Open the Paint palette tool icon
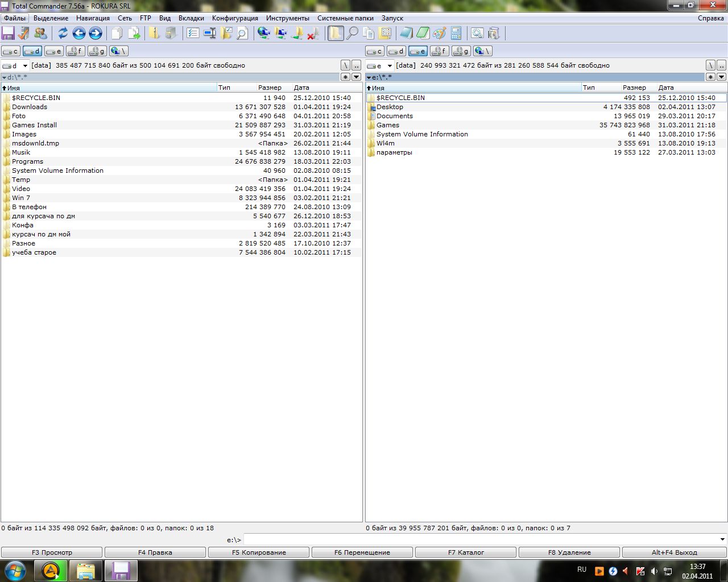Screen dimensions: 728x582 tap(439, 34)
